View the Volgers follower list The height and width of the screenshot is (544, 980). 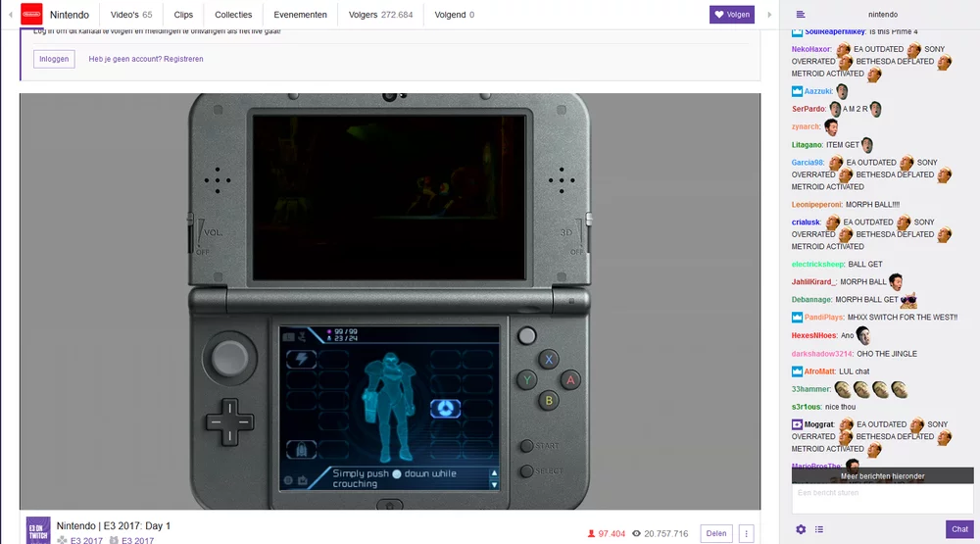click(x=380, y=15)
